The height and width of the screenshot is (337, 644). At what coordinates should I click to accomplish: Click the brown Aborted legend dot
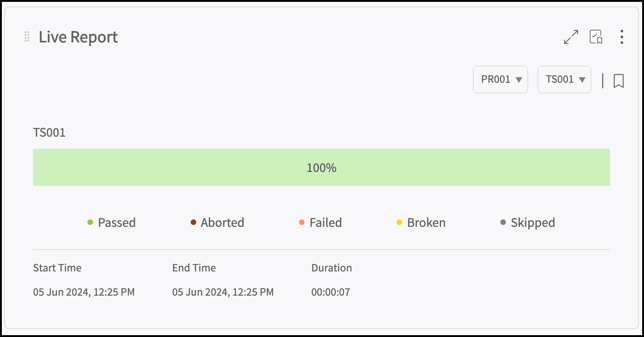coord(193,223)
